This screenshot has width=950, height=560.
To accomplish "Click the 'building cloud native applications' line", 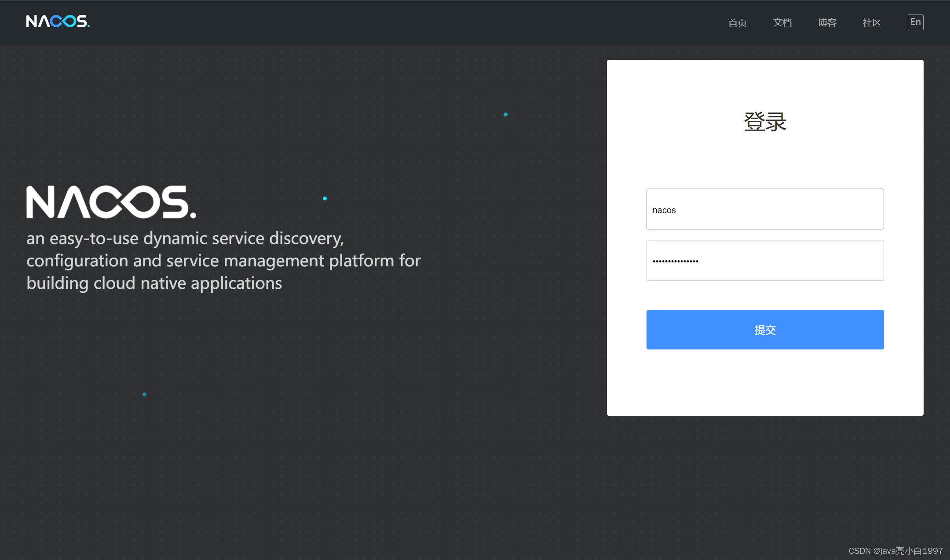I will pos(154,284).
